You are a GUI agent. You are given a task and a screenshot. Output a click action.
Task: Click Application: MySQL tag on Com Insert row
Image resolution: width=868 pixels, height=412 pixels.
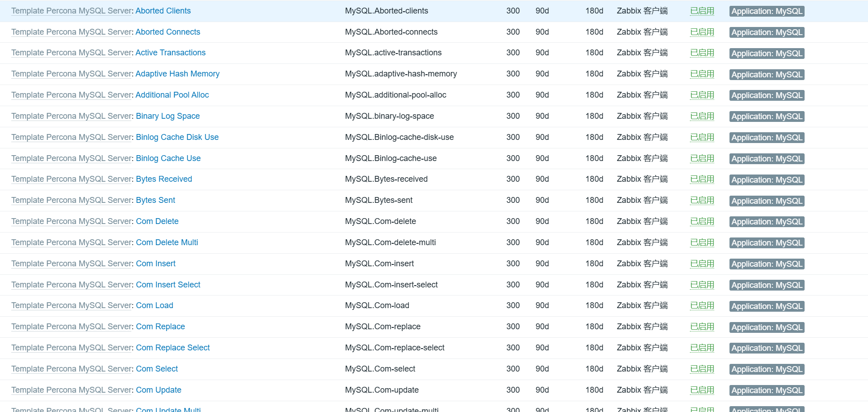[x=767, y=264]
